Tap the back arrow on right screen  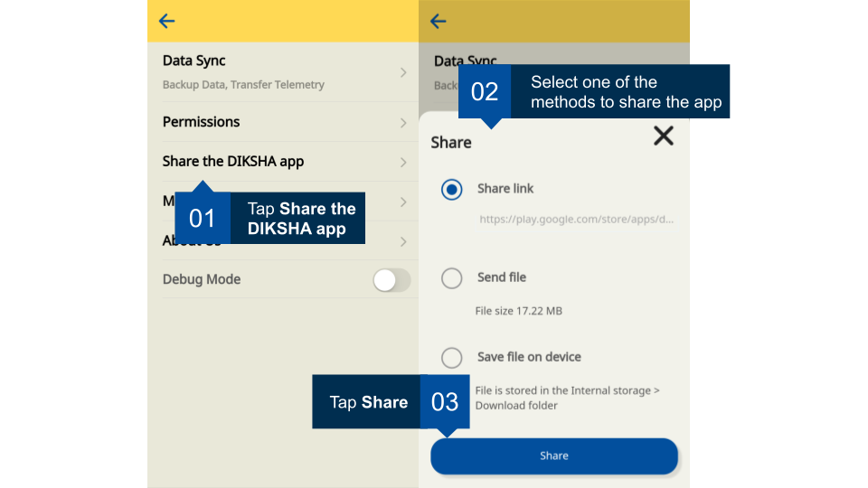click(439, 22)
